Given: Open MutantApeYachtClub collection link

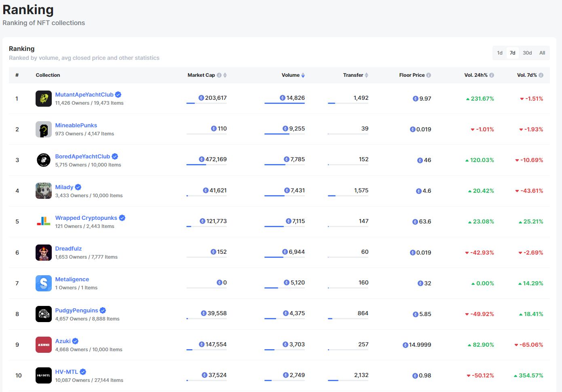Looking at the screenshot, I should (x=84, y=95).
